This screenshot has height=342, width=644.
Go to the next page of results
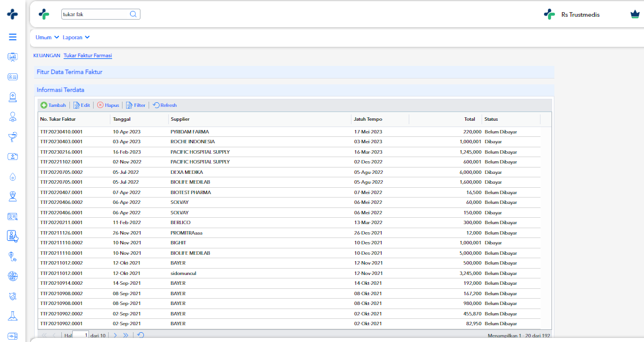coord(116,336)
